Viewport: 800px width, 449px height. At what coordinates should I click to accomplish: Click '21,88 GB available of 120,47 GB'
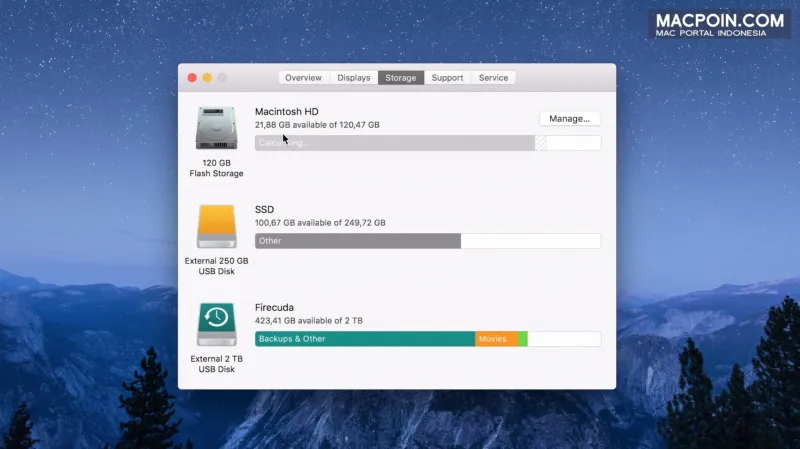click(317, 124)
